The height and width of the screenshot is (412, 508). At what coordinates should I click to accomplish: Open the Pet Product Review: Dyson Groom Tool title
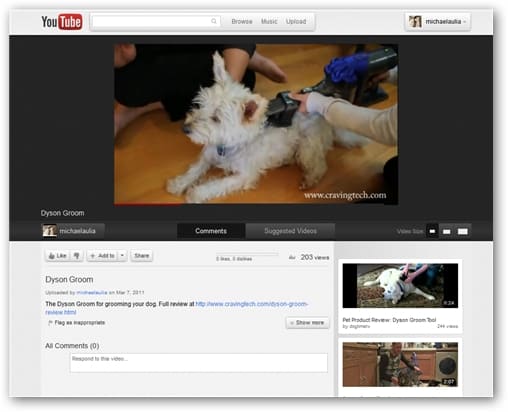click(x=389, y=320)
